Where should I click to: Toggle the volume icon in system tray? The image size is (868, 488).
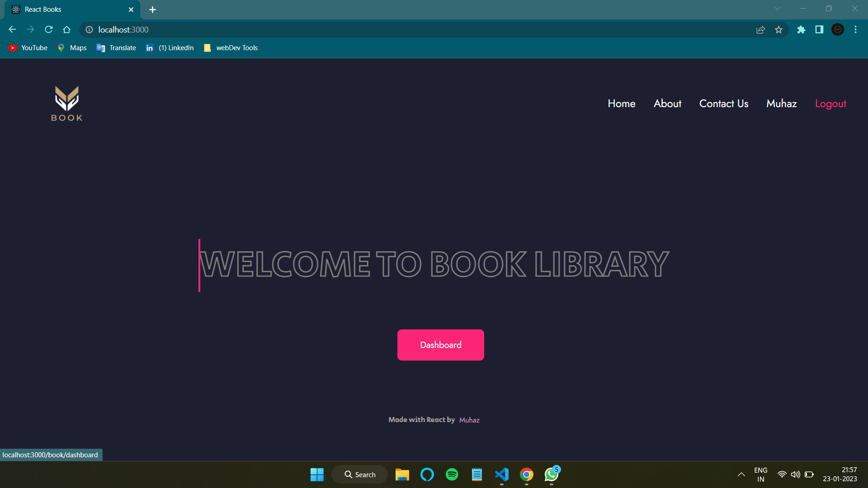[x=796, y=474]
